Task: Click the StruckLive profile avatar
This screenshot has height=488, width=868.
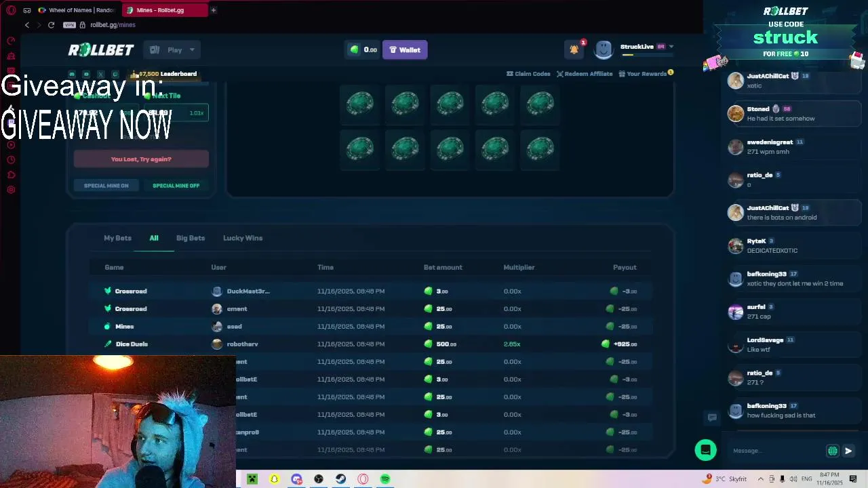Action: tap(604, 49)
